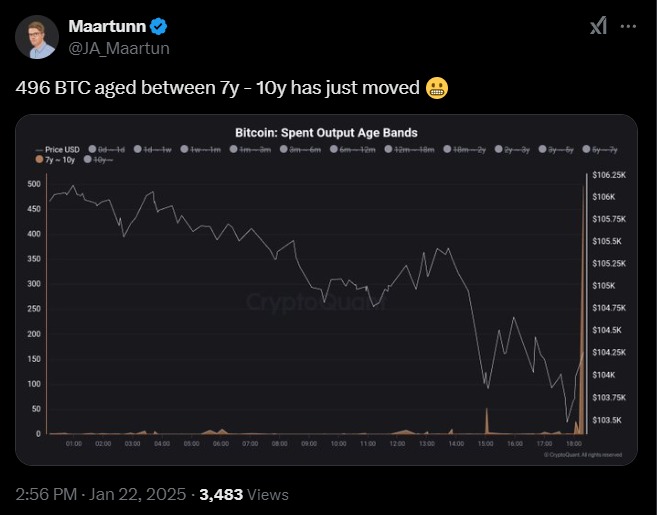
Task: Enable the 0d–1d legend band
Action: pos(106,150)
